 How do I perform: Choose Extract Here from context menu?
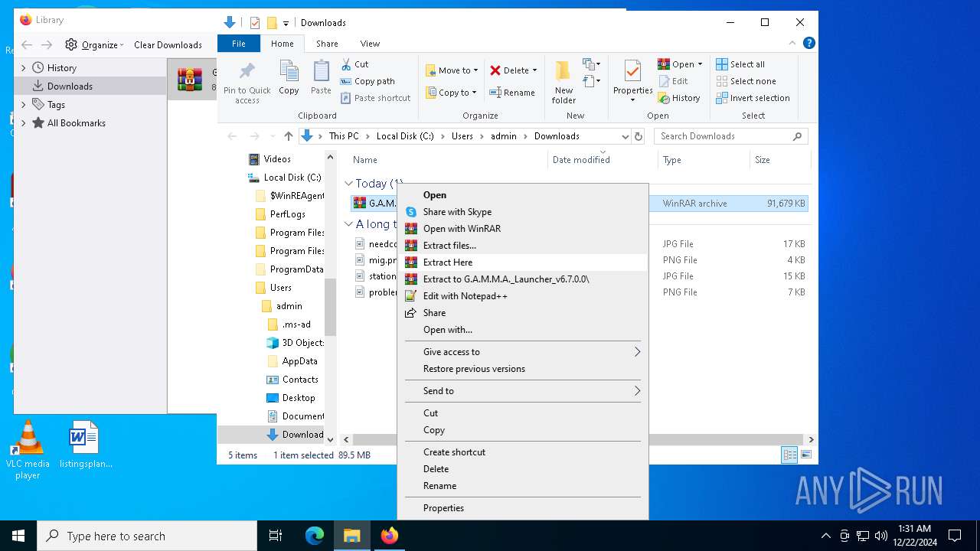pos(522,262)
